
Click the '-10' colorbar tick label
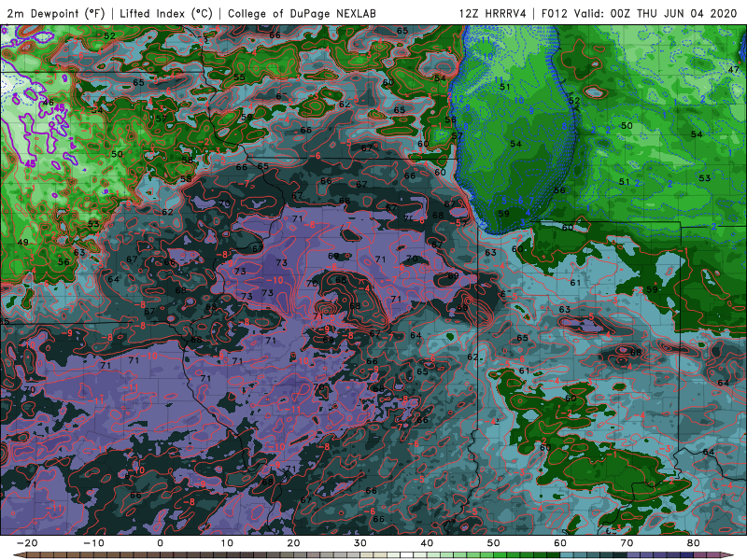(93, 543)
